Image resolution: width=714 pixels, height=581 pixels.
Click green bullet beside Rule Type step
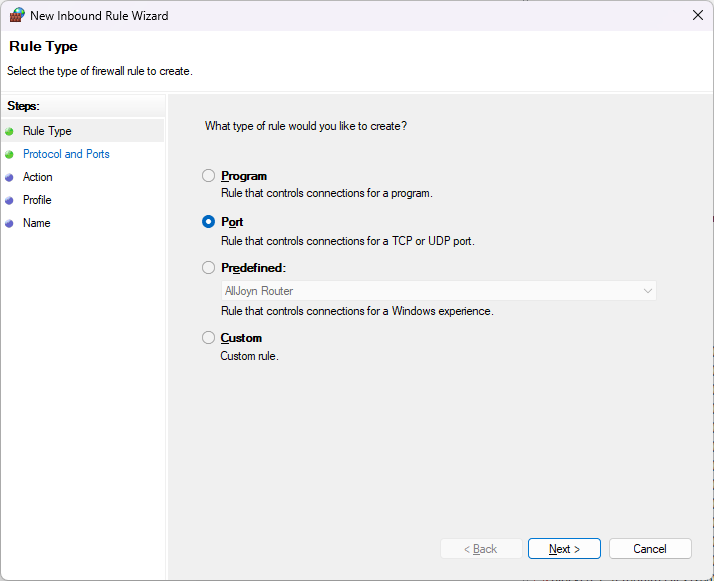pos(10,131)
